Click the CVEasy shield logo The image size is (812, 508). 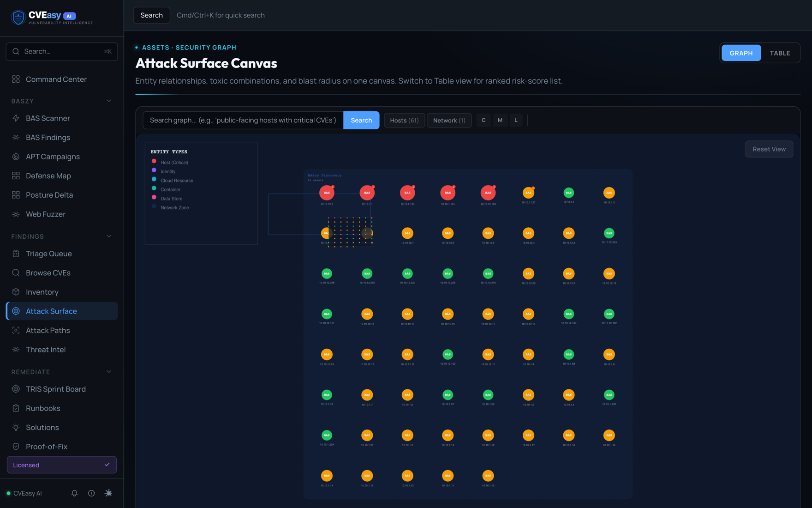[x=18, y=17]
